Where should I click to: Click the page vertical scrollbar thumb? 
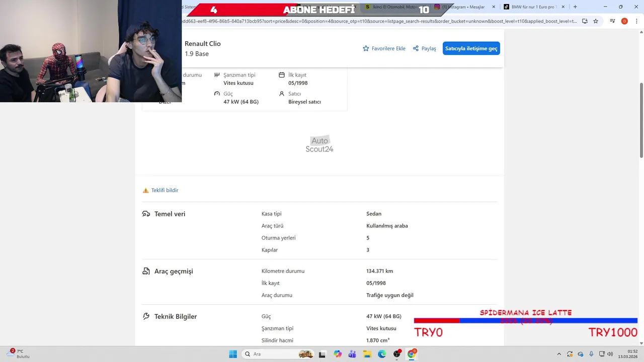pos(641,120)
